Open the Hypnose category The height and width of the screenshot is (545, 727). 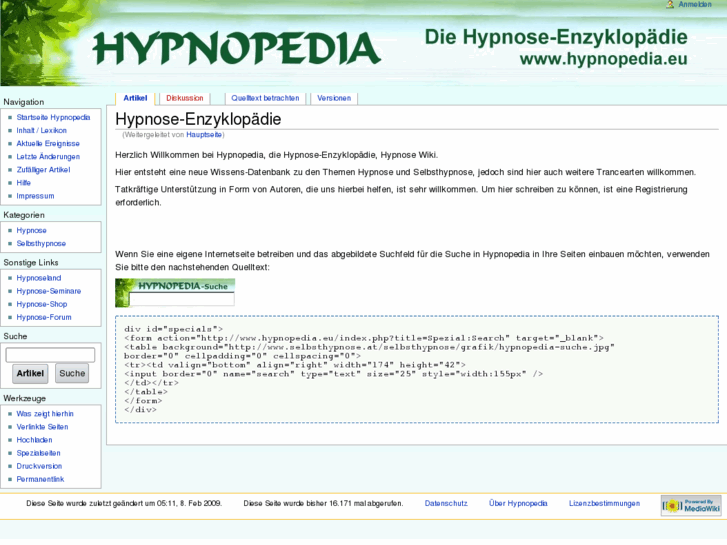(32, 230)
